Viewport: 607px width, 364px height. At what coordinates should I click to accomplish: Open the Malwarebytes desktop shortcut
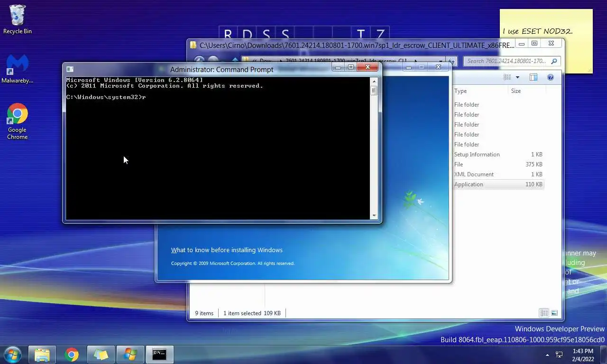pyautogui.click(x=18, y=69)
